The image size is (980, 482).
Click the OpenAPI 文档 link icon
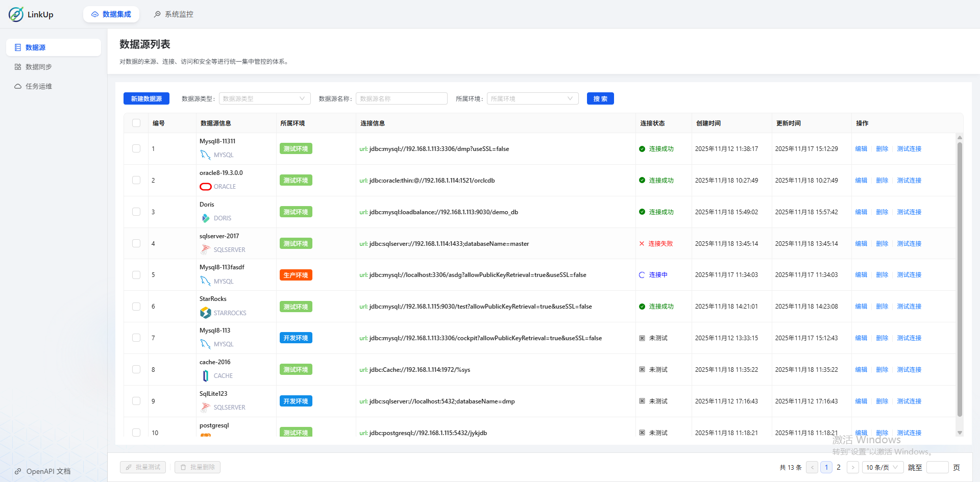coord(18,471)
